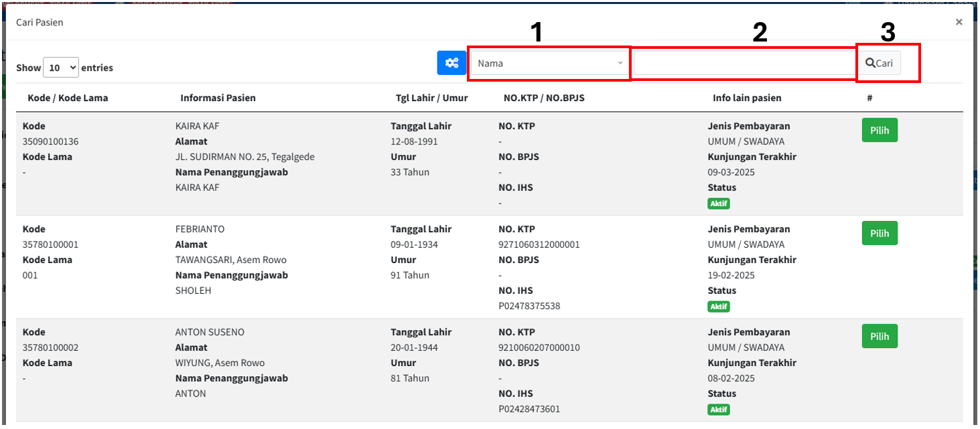Close the Cari Pasien dialog
This screenshot has width=980, height=429.
click(959, 22)
